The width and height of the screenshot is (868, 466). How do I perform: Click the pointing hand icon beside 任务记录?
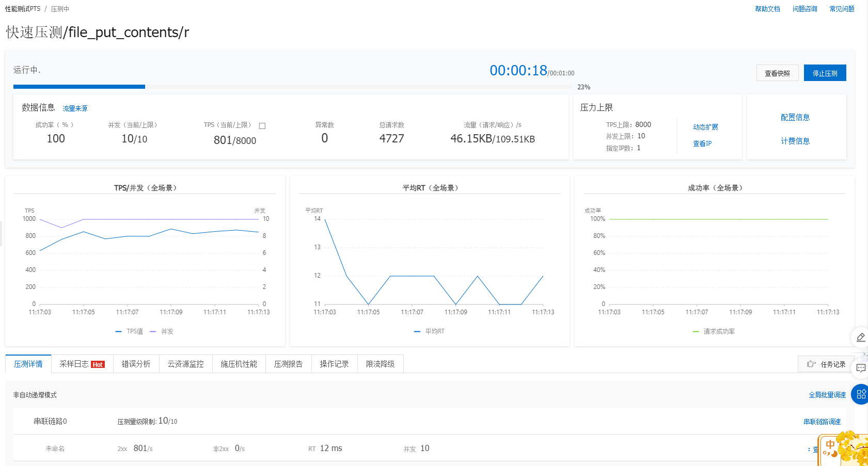click(x=811, y=364)
